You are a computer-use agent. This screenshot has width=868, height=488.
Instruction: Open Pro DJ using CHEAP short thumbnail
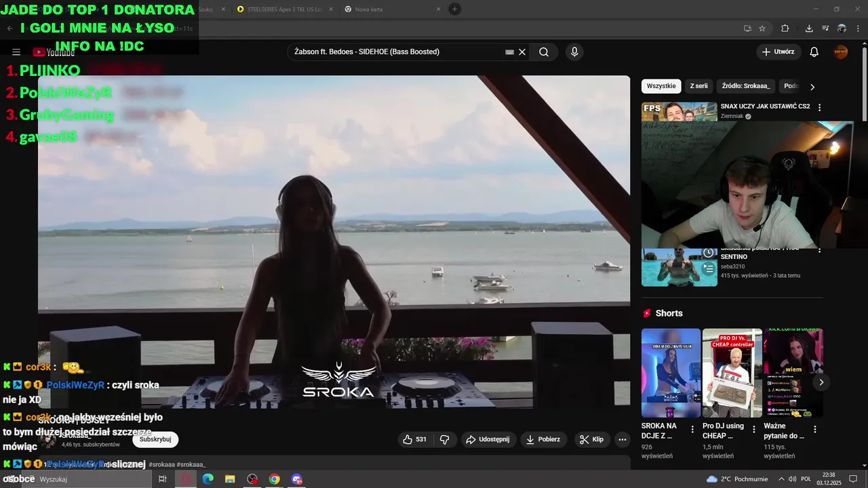coord(732,373)
